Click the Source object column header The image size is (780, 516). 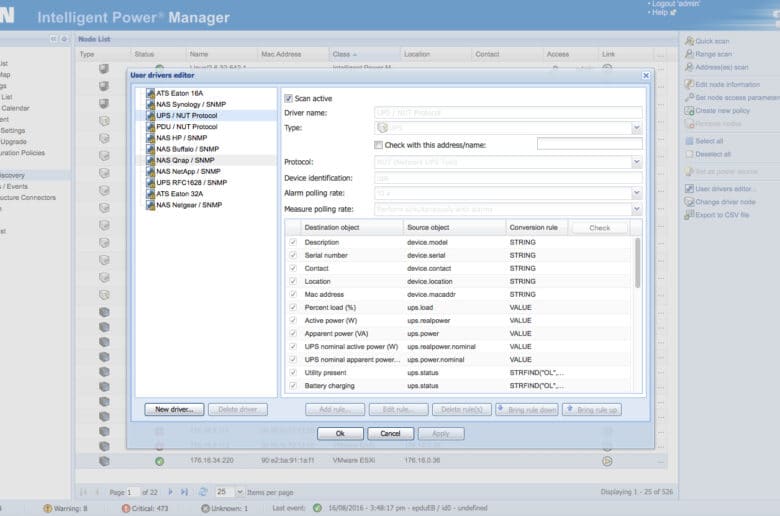click(454, 227)
